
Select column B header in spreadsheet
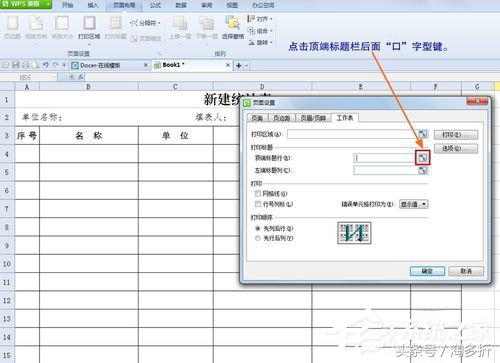88,87
